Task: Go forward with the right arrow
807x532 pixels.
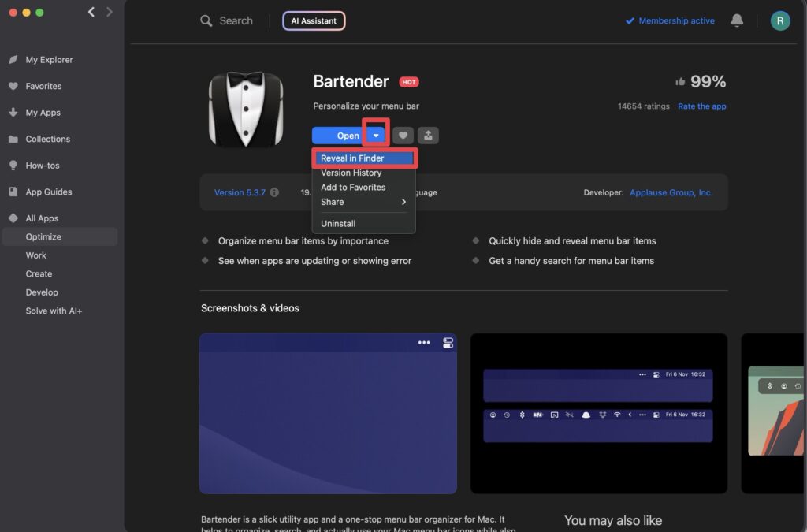Action: pos(109,12)
